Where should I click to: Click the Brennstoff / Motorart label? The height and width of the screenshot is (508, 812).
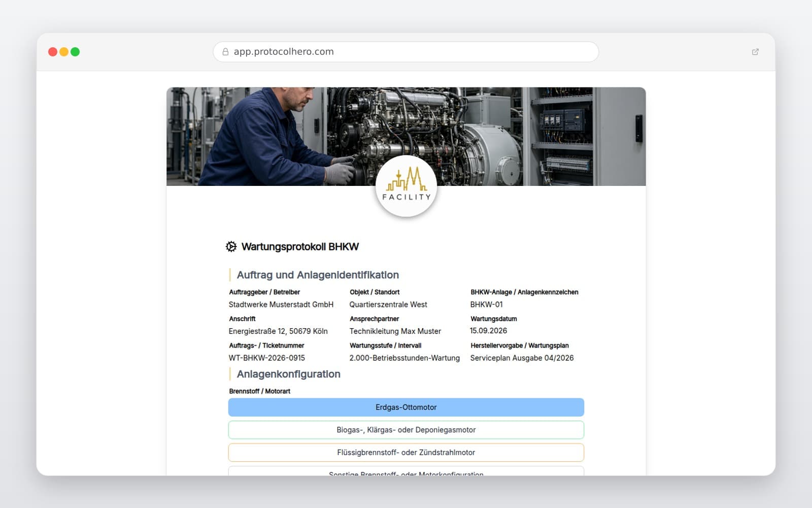pos(260,391)
